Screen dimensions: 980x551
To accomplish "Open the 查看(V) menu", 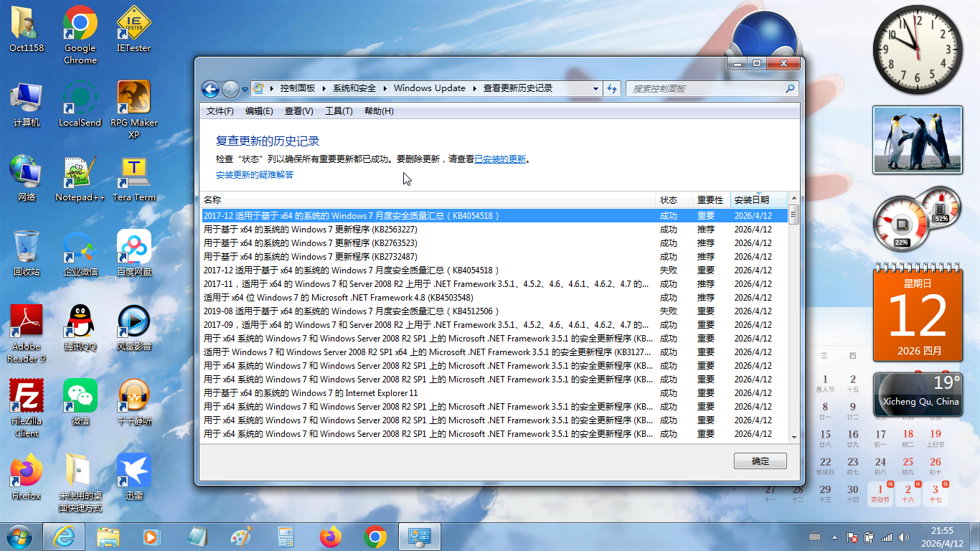I will [x=298, y=111].
